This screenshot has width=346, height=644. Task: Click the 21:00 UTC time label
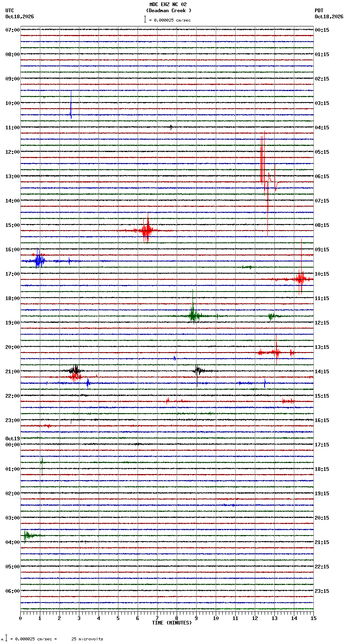coord(13,372)
